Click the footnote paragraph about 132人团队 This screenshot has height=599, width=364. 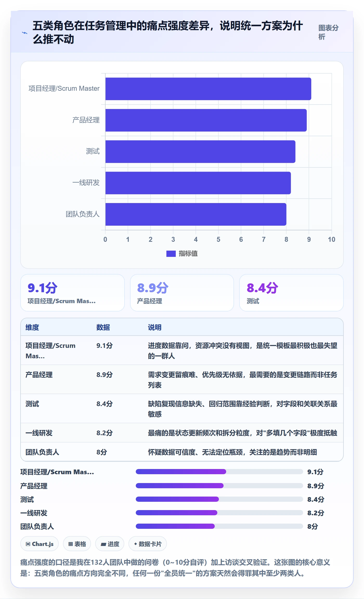click(x=175, y=568)
